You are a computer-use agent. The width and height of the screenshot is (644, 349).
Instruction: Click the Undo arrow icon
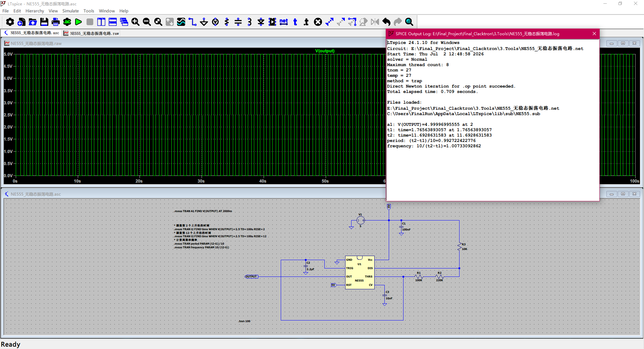point(386,22)
